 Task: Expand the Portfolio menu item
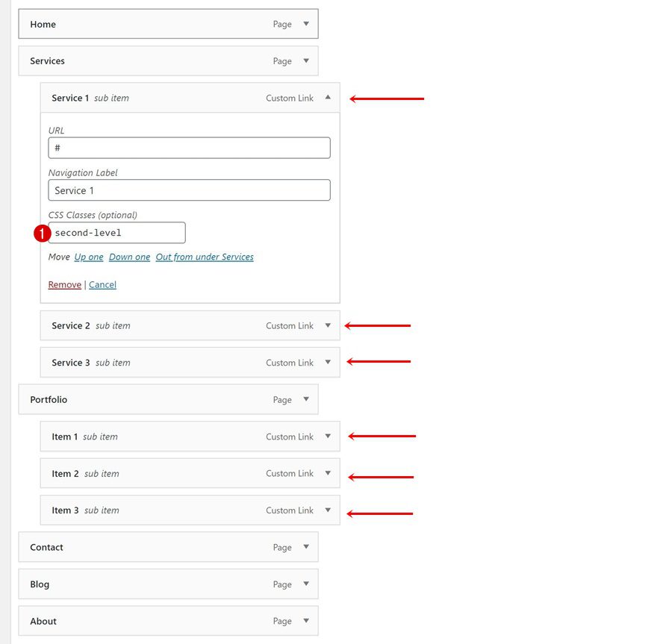tap(306, 399)
